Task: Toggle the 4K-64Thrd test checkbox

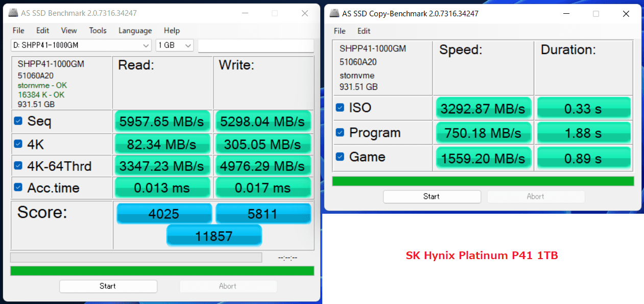Action: [18, 166]
